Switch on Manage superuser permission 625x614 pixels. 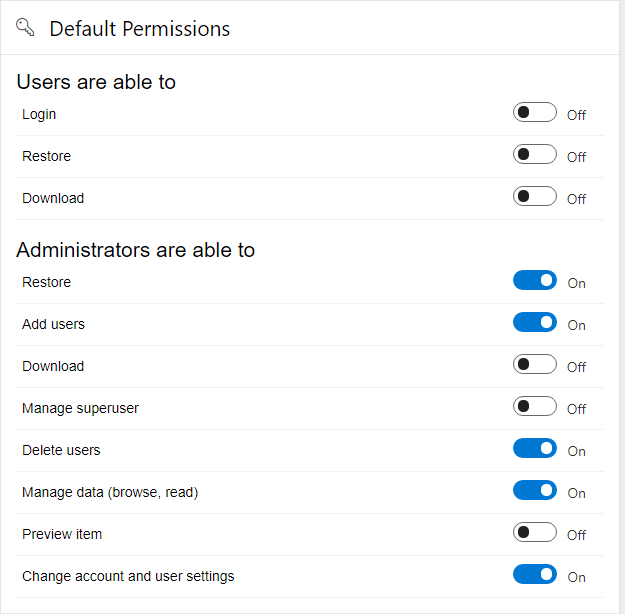[x=535, y=407]
